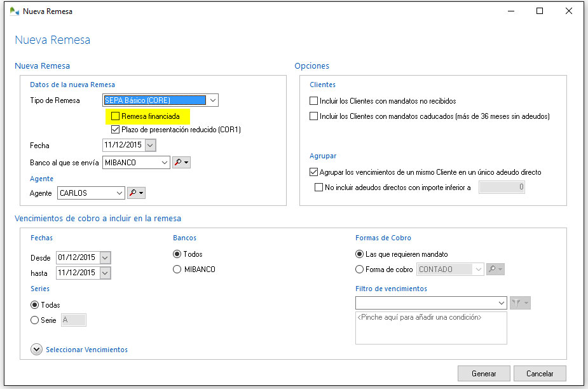Expand the Desde date dropdown
The width and height of the screenshot is (588, 389).
105,257
